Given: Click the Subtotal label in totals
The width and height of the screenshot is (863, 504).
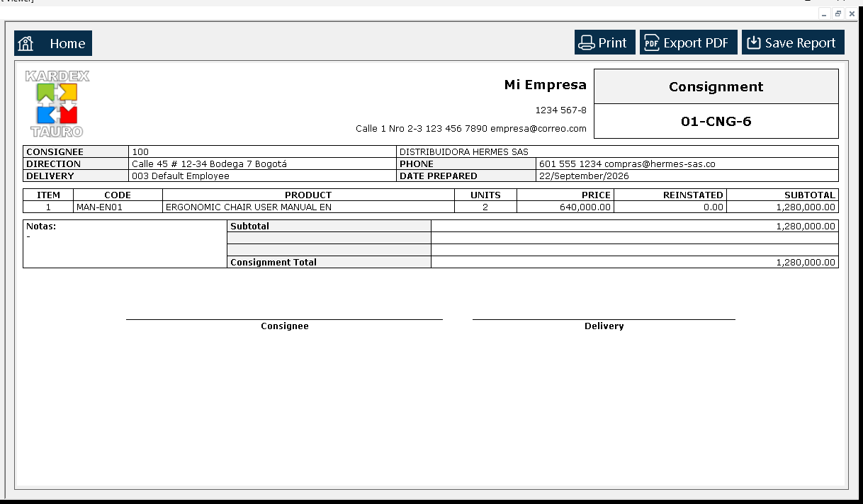Looking at the screenshot, I should [249, 227].
